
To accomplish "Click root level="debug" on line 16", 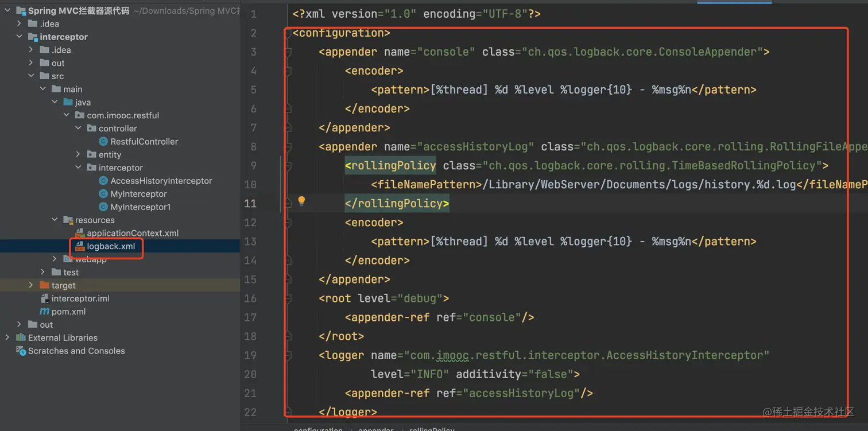I will 384,298.
